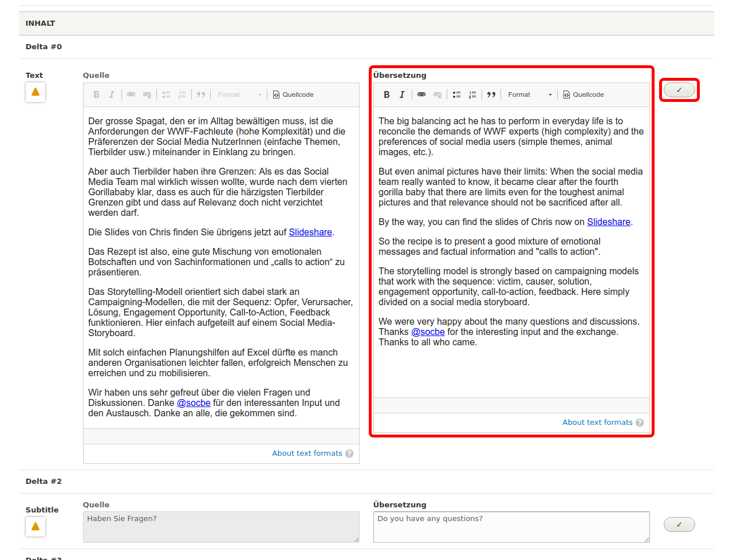Click the warning triangle icon under Subtitle
The image size is (733, 560).
tap(36, 526)
